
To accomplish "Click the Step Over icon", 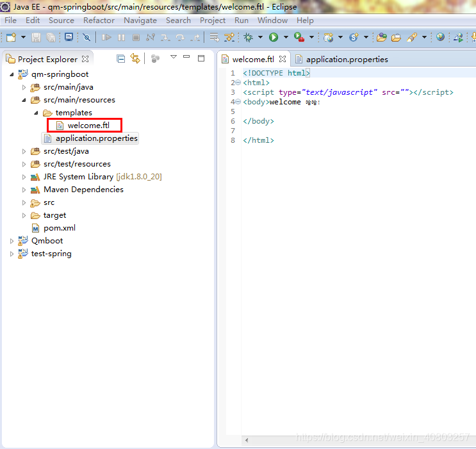I will pyautogui.click(x=180, y=37).
